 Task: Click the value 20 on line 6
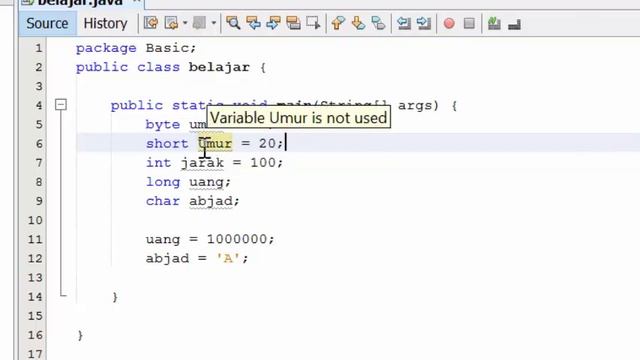coord(267,143)
